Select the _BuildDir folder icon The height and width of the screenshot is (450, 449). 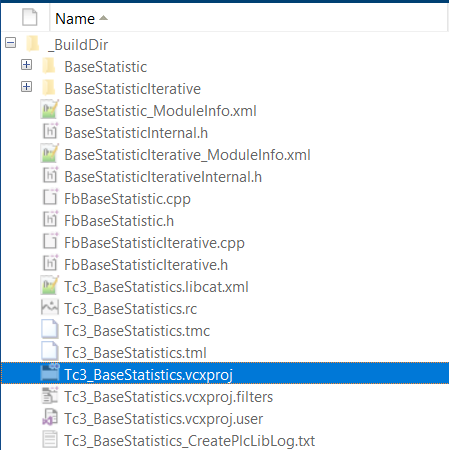pos(33,44)
